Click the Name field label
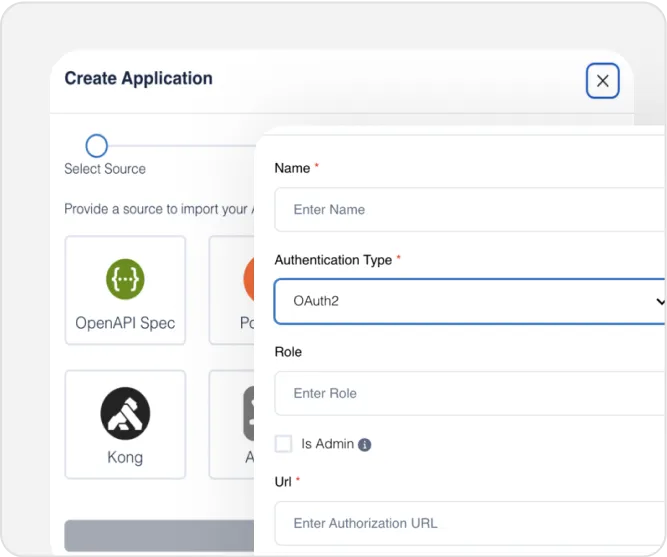 tap(292, 168)
